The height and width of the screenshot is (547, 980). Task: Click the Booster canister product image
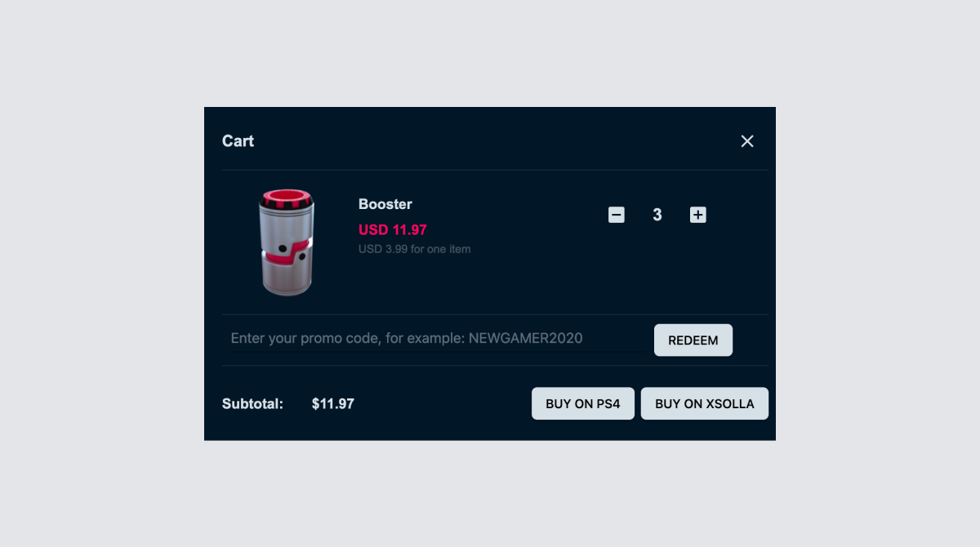point(286,242)
